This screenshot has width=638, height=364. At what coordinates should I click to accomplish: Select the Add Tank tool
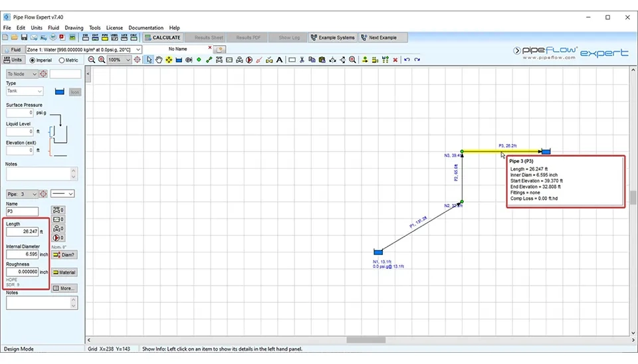click(179, 60)
